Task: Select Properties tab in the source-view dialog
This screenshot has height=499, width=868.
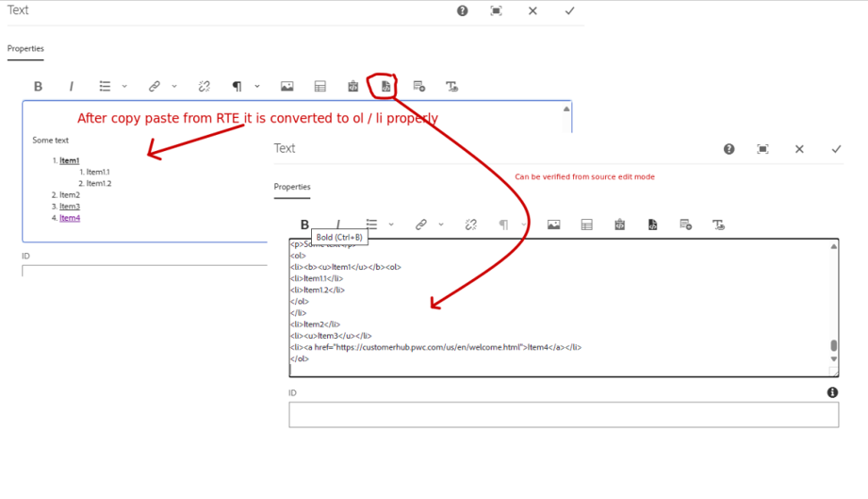Action: pyautogui.click(x=292, y=187)
